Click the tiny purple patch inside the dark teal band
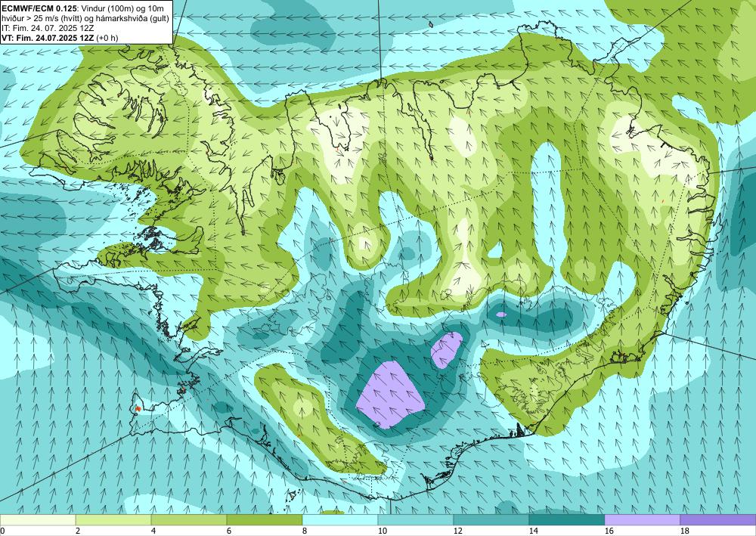This screenshot has width=756, height=536. click(501, 314)
